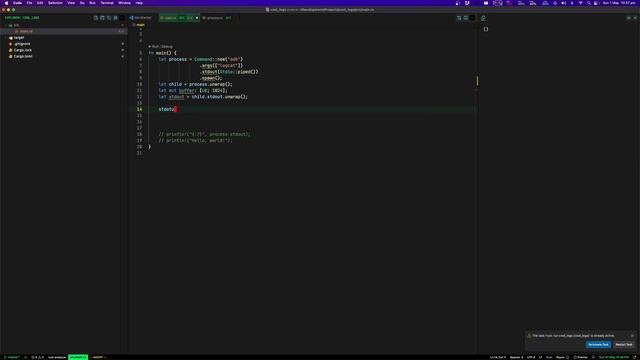This screenshot has width=640, height=360.
Task: Click the right panel maximize icon
Action: coord(629,18)
